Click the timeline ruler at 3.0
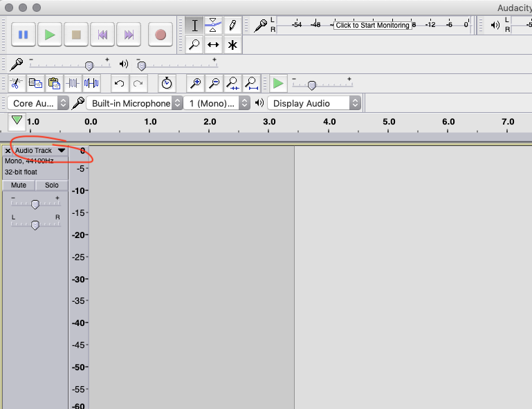Screen dimensions: 532x409 coord(268,122)
